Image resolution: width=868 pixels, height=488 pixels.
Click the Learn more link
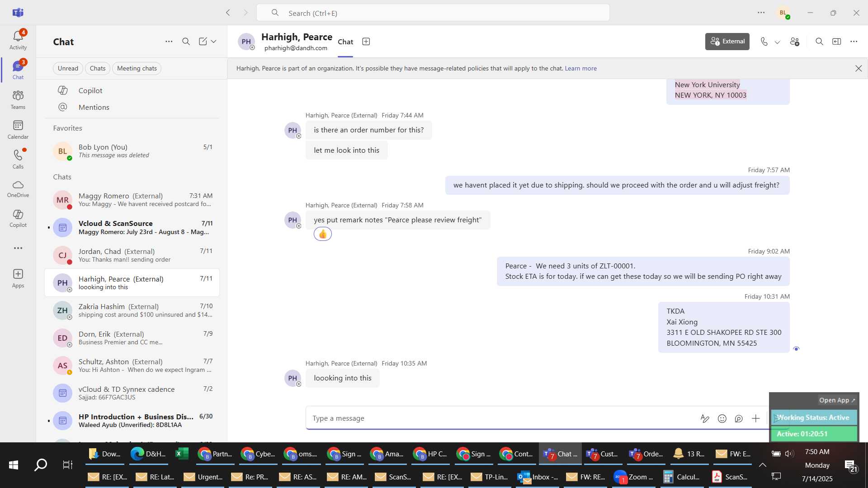pyautogui.click(x=580, y=68)
